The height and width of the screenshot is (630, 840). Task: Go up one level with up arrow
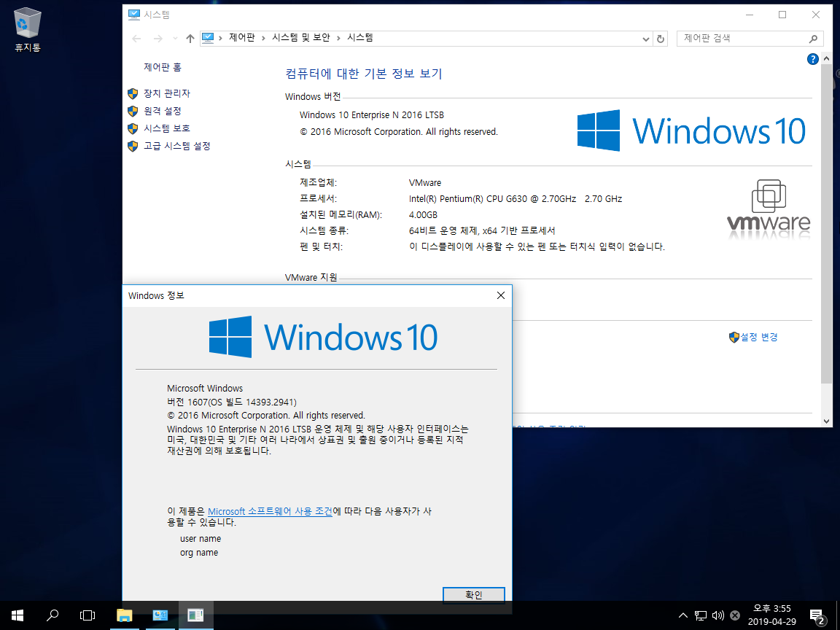click(190, 39)
